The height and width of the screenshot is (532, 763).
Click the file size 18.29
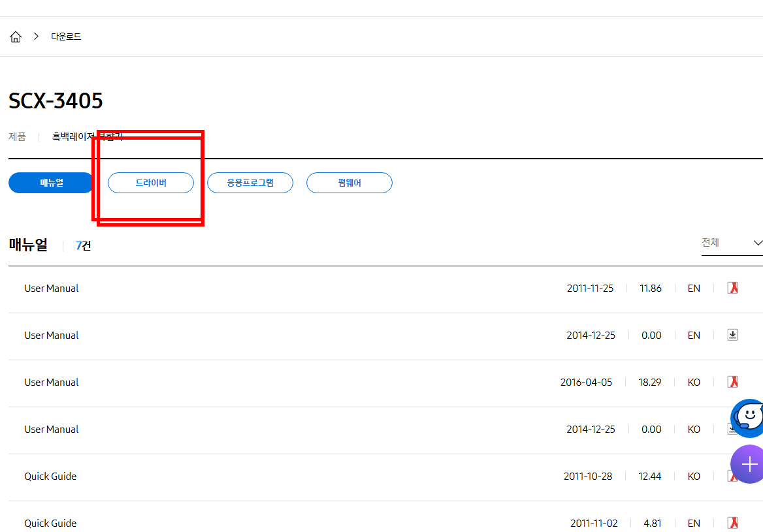tap(649, 383)
